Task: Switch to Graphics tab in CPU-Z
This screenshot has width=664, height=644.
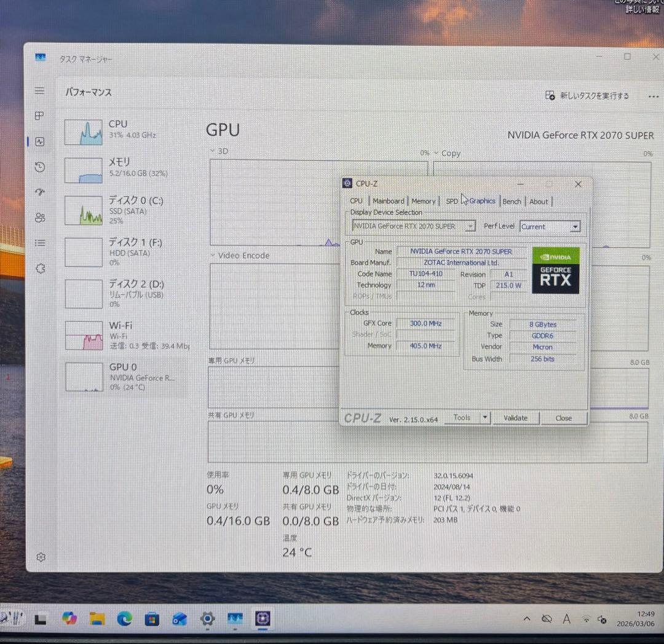Action: 483,201
